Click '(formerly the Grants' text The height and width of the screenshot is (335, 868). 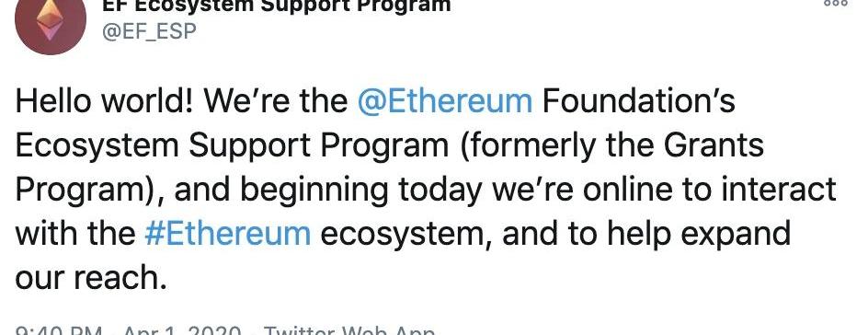(x=611, y=146)
